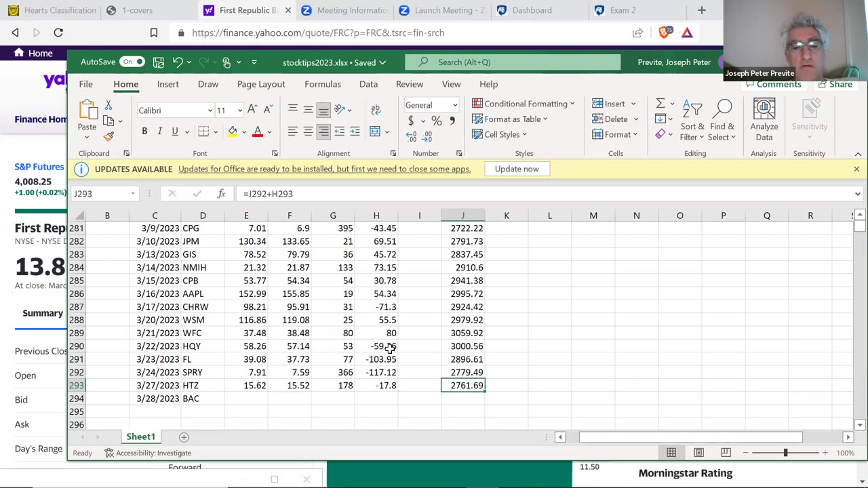Viewport: 868px width, 488px height.
Task: Click the Increase Indent icon
Action: 355,131
